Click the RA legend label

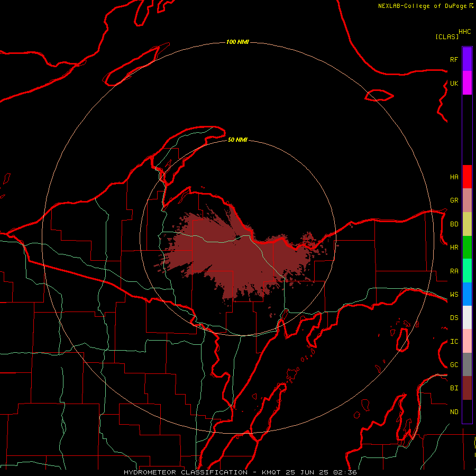pos(454,271)
